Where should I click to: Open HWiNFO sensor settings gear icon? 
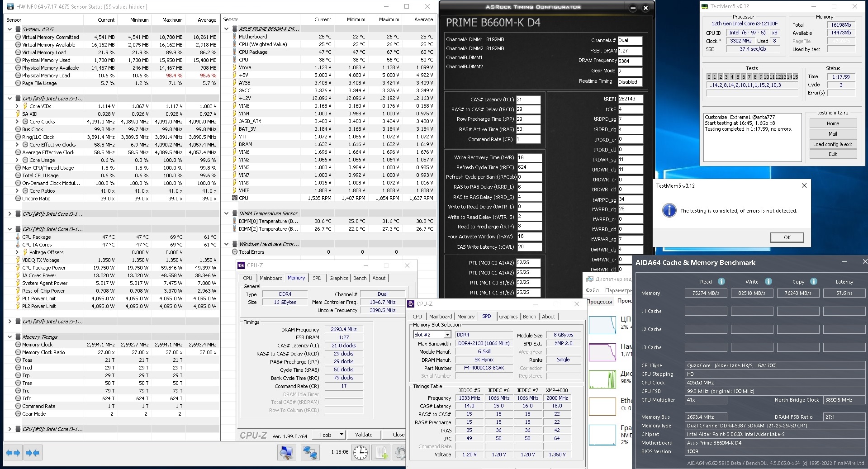(x=400, y=452)
